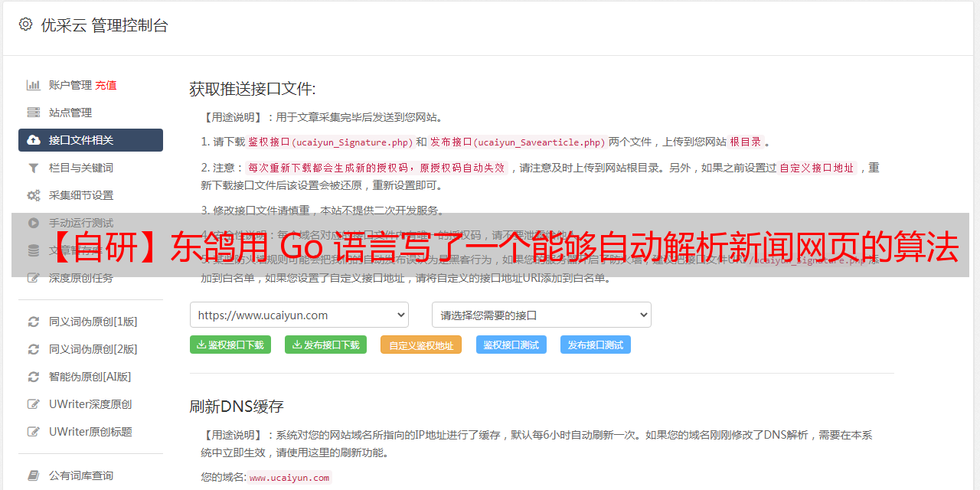Image resolution: width=980 pixels, height=490 pixels.
Task: Click the orange 自定义鉴权地址 button
Action: pos(421,345)
